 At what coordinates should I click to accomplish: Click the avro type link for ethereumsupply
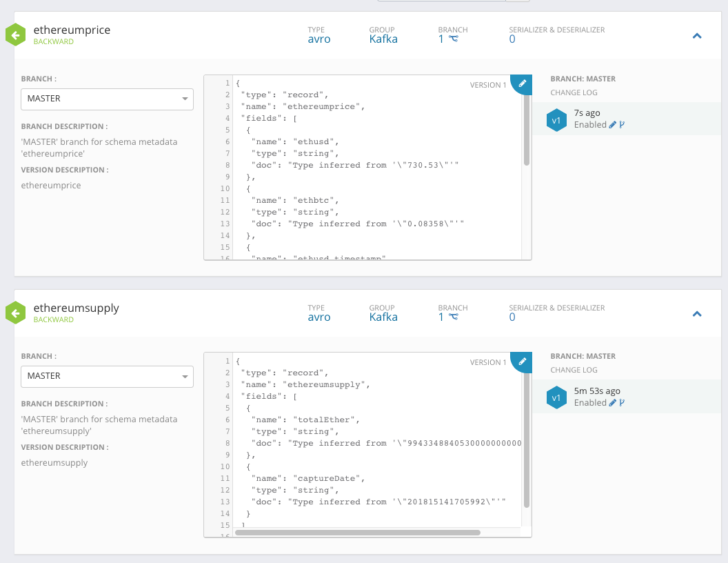pos(319,317)
